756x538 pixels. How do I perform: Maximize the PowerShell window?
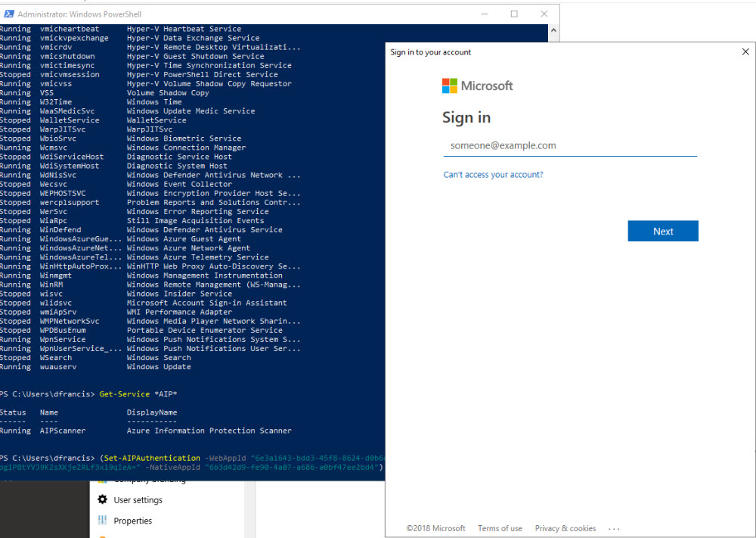coord(514,14)
